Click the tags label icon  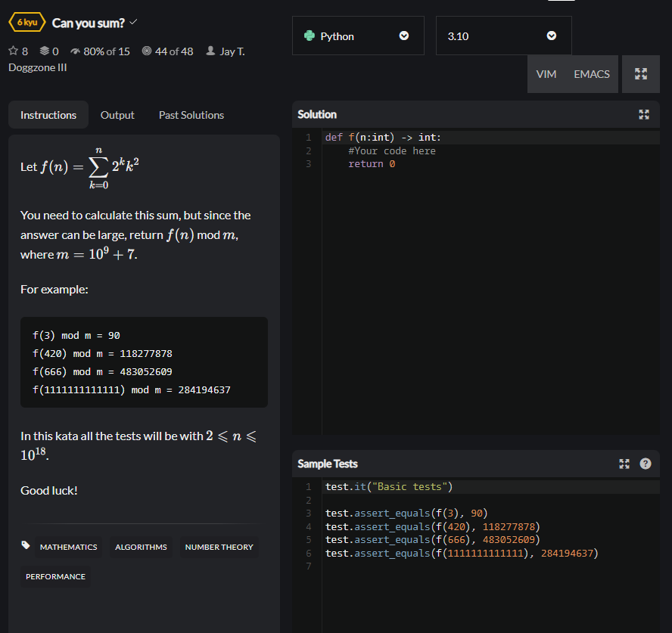tap(26, 545)
